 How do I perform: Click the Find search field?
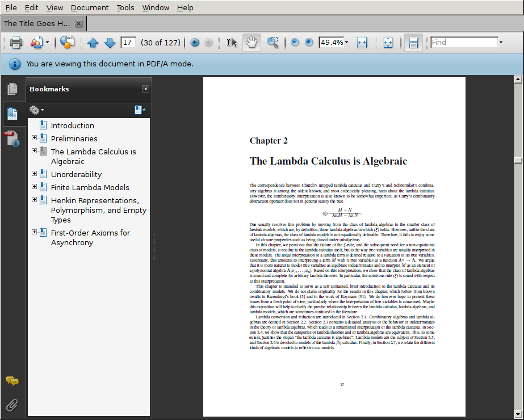tap(463, 43)
